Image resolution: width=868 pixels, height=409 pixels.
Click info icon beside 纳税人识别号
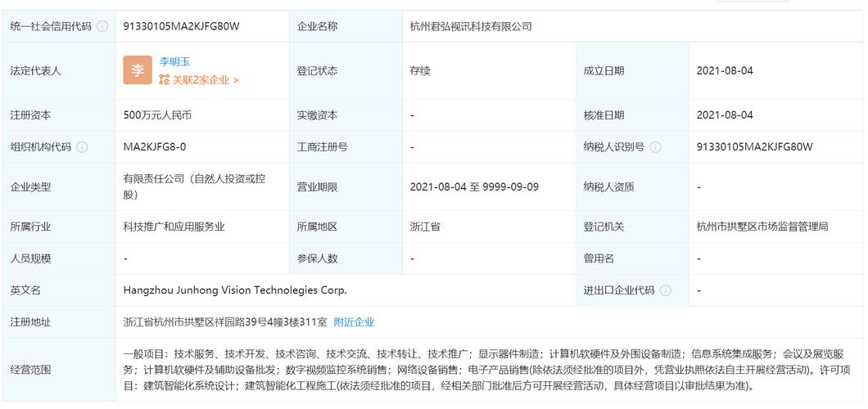point(655,147)
